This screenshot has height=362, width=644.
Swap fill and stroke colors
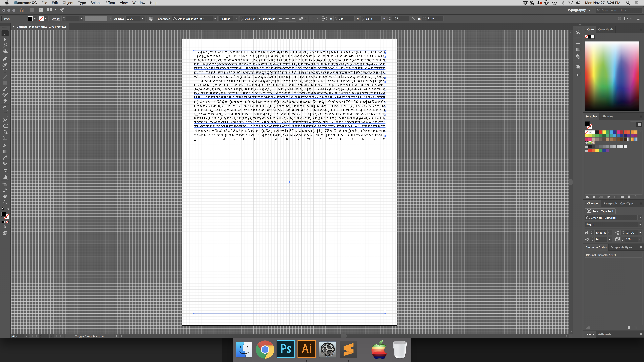coord(8,209)
